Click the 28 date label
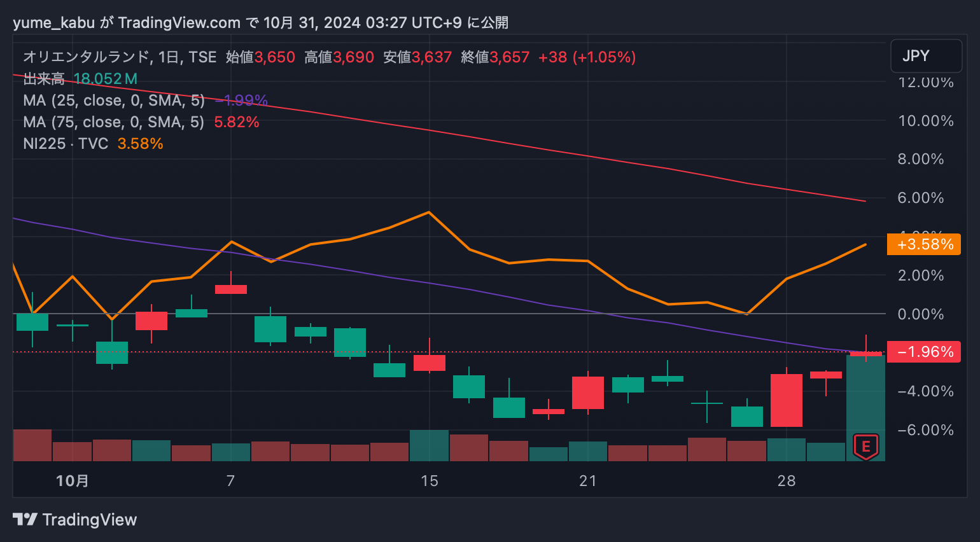The height and width of the screenshot is (542, 980). 787,481
